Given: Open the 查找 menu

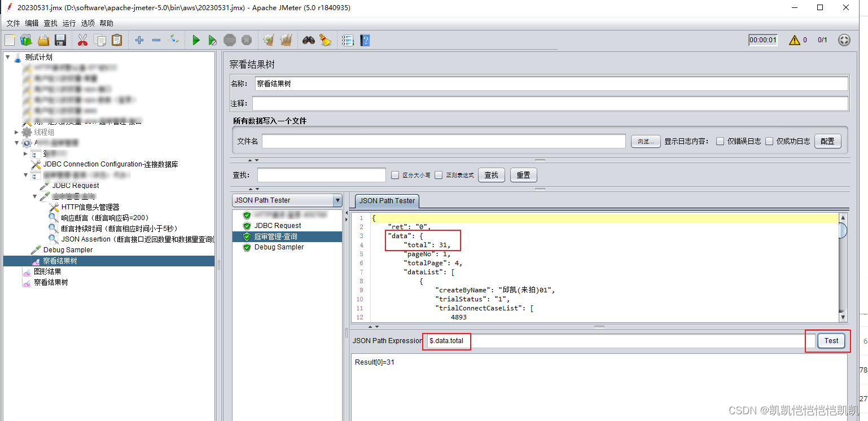Looking at the screenshot, I should click(x=50, y=23).
